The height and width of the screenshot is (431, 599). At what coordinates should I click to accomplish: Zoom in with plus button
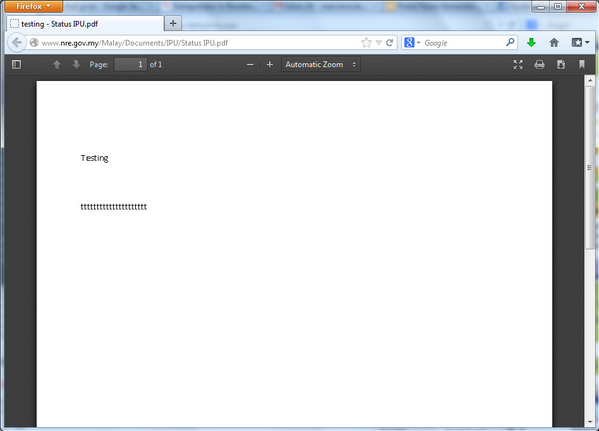point(270,65)
